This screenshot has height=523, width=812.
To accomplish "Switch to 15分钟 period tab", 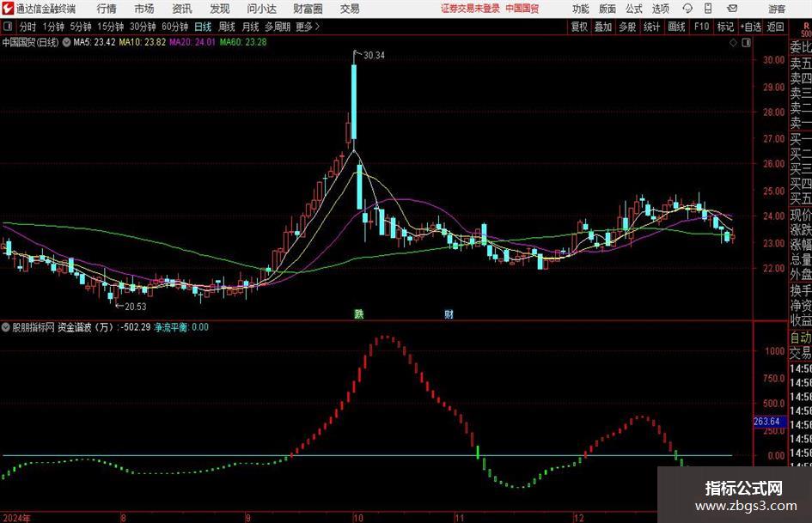I will click(x=111, y=27).
